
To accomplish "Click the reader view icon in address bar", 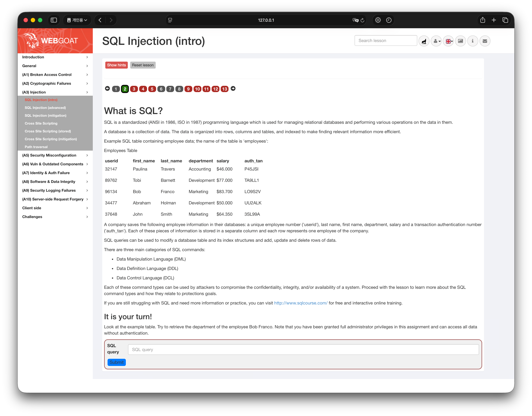I will coord(170,20).
